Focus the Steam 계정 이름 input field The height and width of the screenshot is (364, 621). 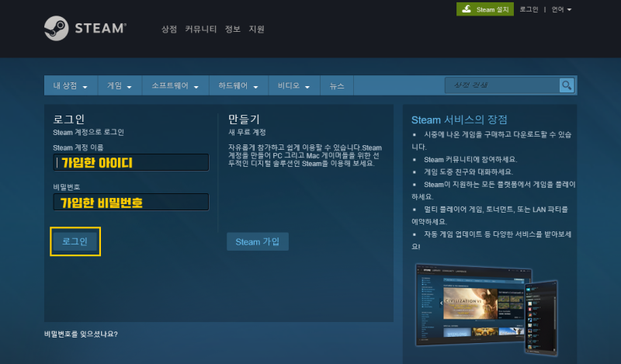tap(130, 162)
